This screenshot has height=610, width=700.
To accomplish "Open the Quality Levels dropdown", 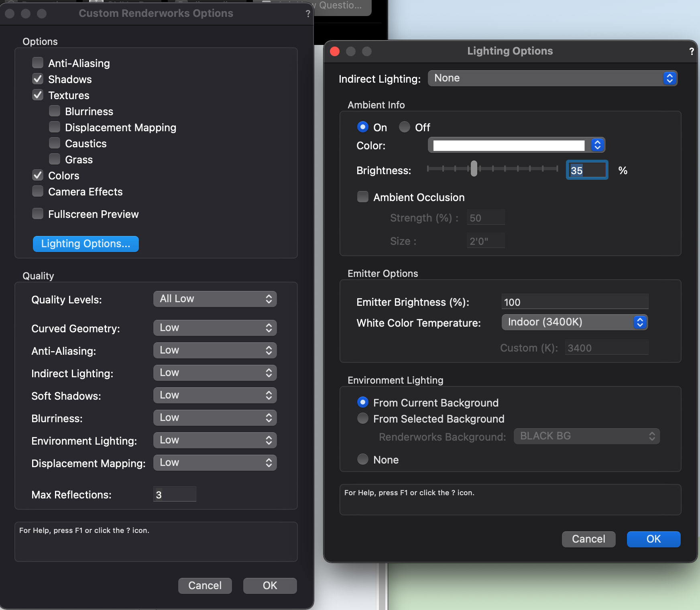I will (215, 299).
